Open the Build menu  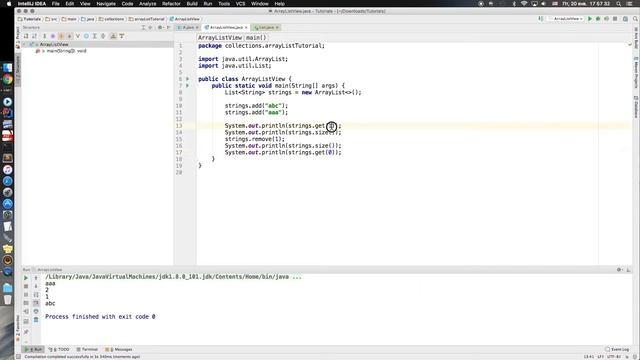pos(192,4)
